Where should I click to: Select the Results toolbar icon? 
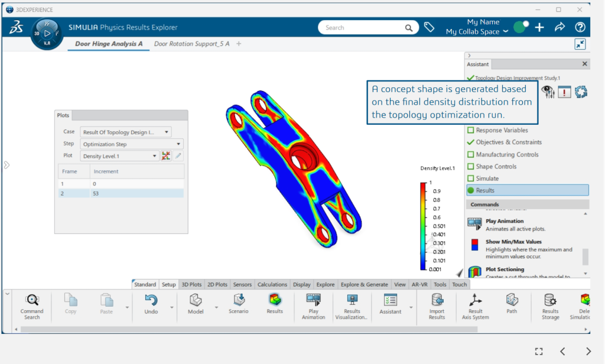(x=275, y=300)
